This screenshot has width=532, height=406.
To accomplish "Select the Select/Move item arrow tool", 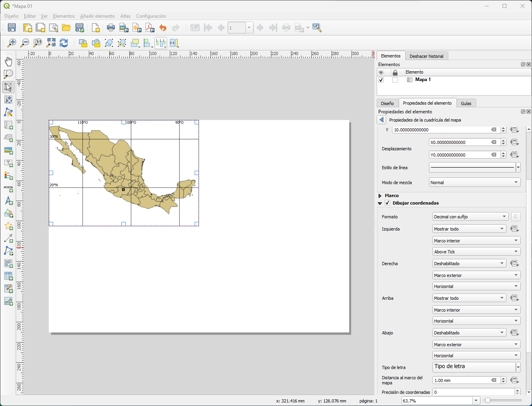I will coord(8,87).
